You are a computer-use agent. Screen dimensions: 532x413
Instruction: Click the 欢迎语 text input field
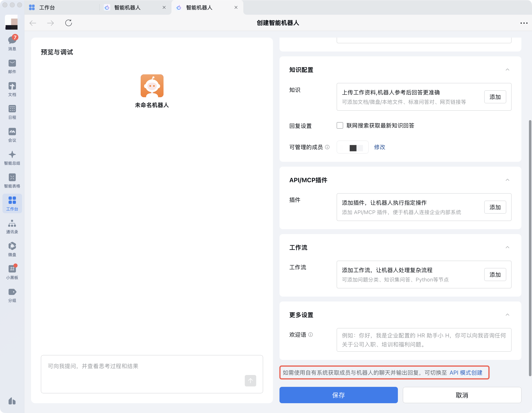(424, 340)
